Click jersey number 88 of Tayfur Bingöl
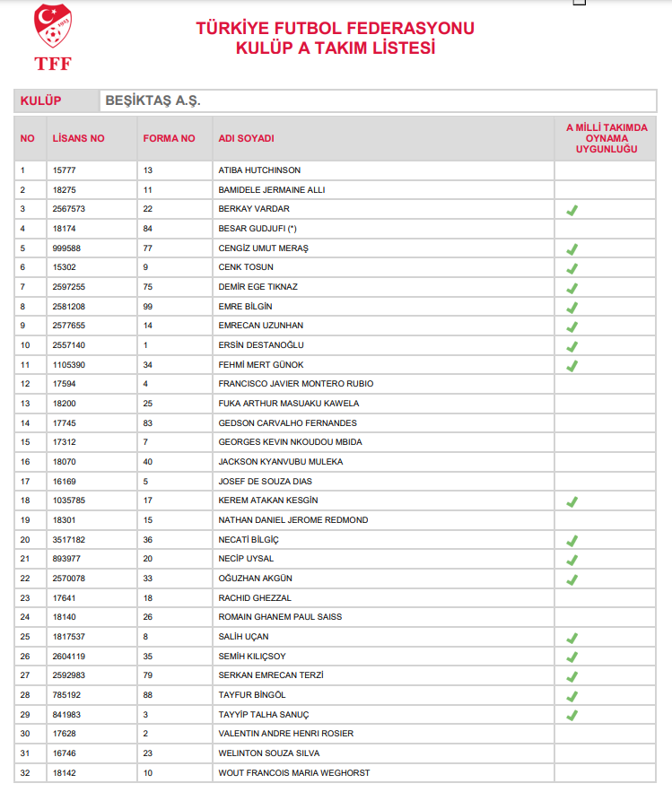 [x=147, y=695]
